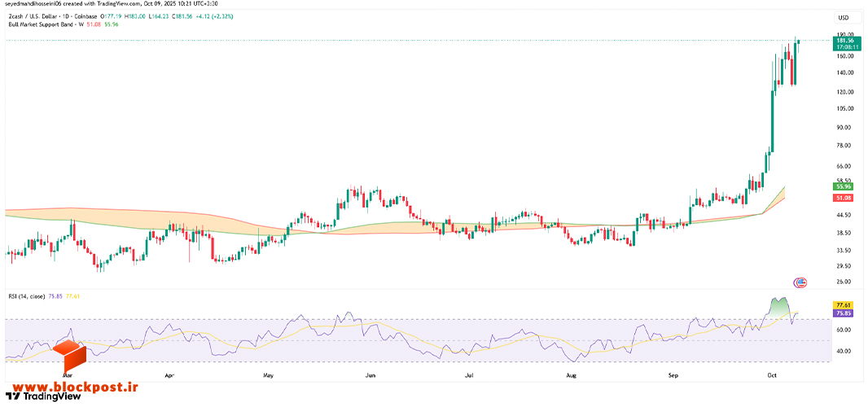Click the 66.00 price axis label
This screenshot has width=868, height=407.
[x=844, y=165]
